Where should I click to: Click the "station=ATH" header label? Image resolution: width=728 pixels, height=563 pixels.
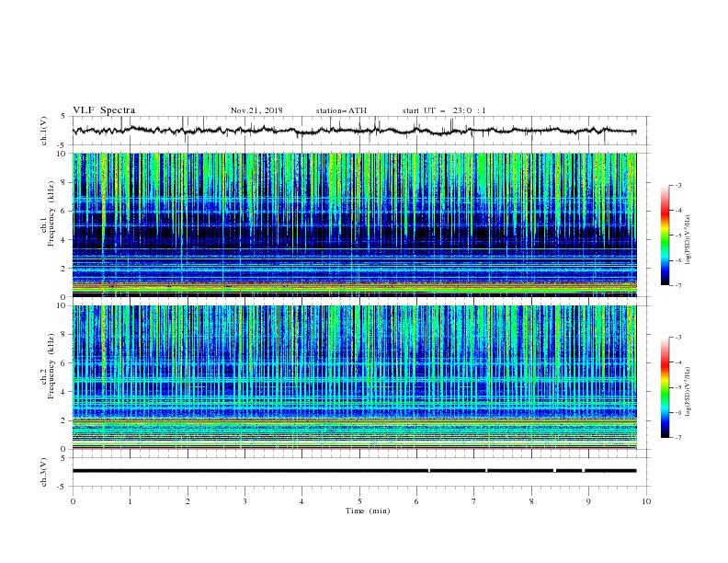click(x=341, y=110)
